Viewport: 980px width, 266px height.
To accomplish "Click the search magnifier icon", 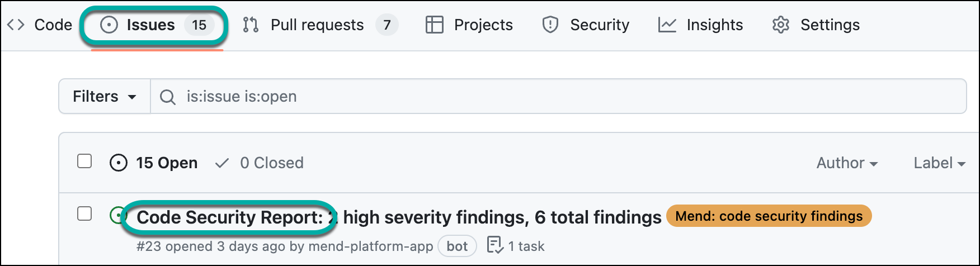I will [167, 97].
